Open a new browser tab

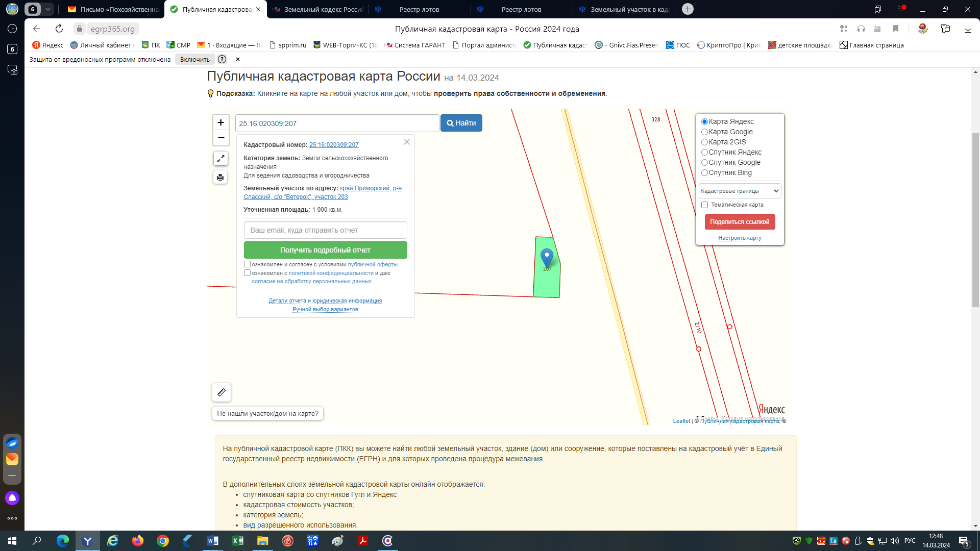tap(688, 9)
